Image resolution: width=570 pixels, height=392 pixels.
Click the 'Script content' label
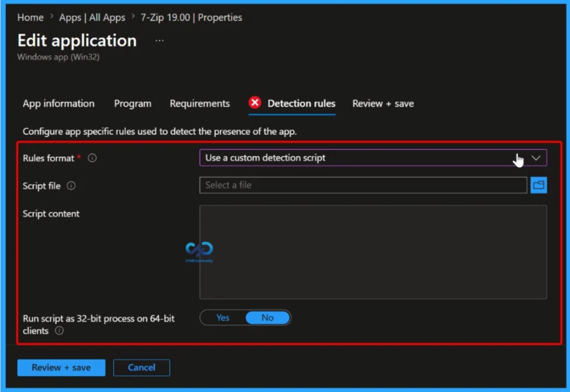point(51,214)
